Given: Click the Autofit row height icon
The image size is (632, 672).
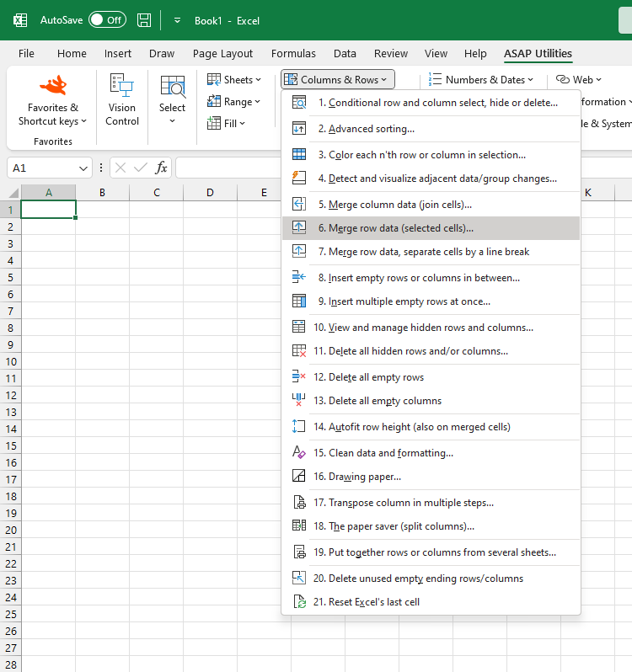Looking at the screenshot, I should tap(299, 427).
